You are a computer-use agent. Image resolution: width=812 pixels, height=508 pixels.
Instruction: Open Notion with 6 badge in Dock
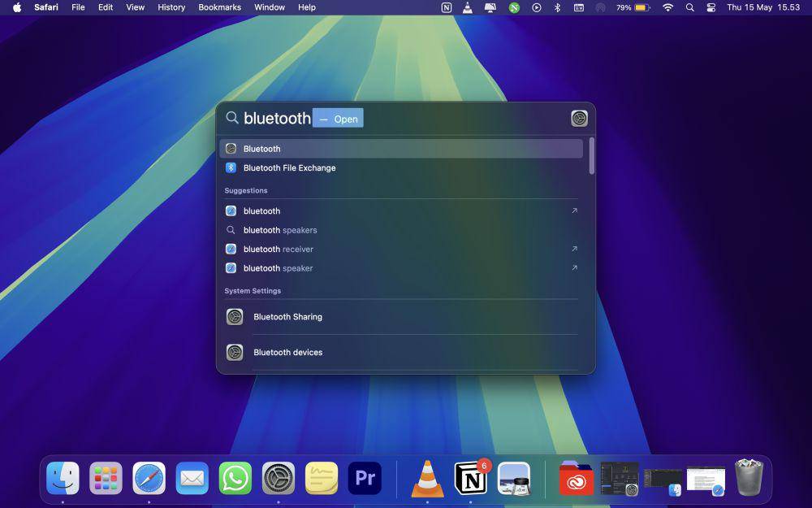point(471,478)
